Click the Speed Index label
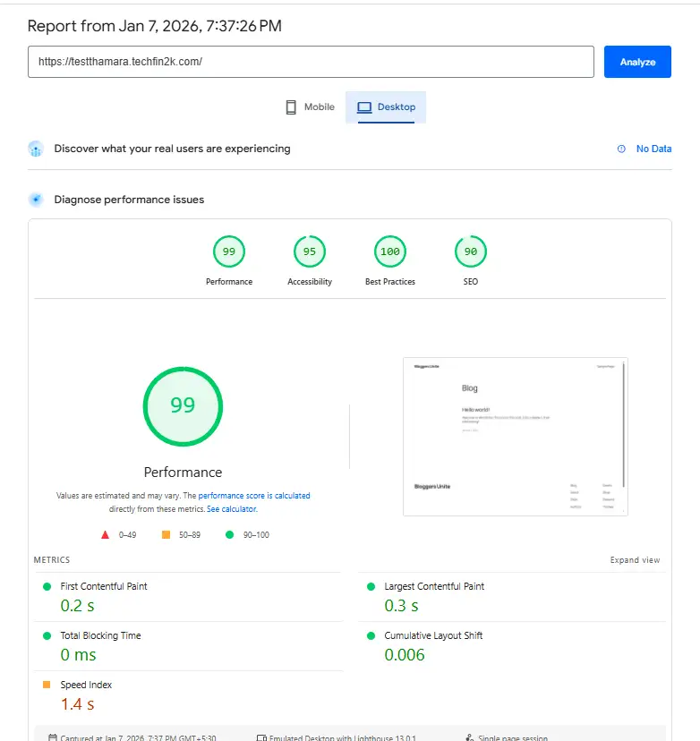 [x=86, y=685]
